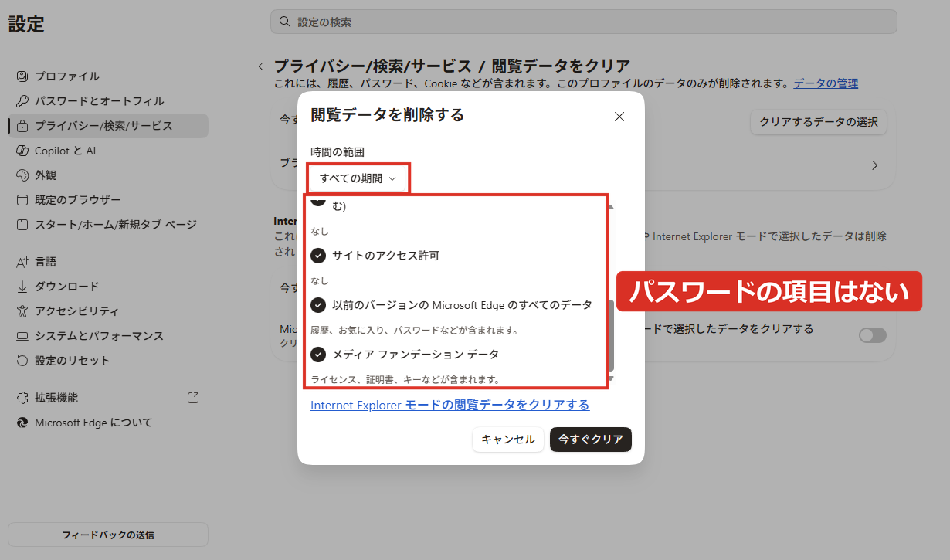Click クリアするデータの選択 button
The height and width of the screenshot is (560, 950).
[819, 122]
